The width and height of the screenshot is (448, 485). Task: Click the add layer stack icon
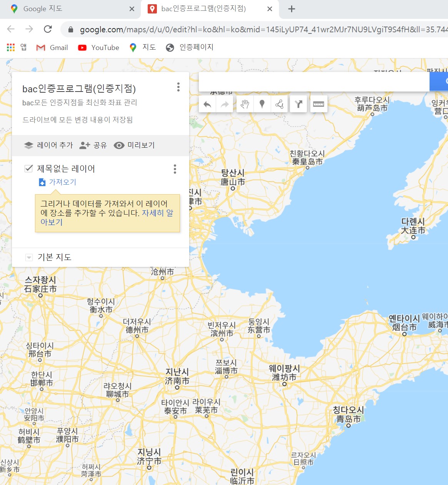pyautogui.click(x=29, y=145)
